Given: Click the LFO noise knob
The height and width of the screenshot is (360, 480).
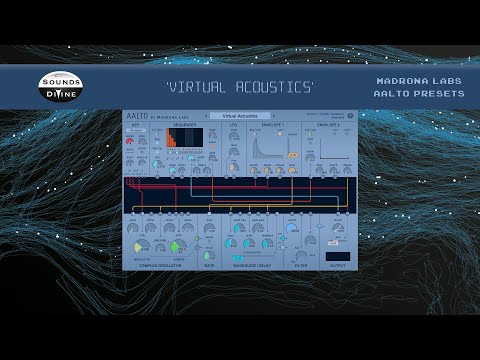Looking at the screenshot, I should tap(234, 136).
